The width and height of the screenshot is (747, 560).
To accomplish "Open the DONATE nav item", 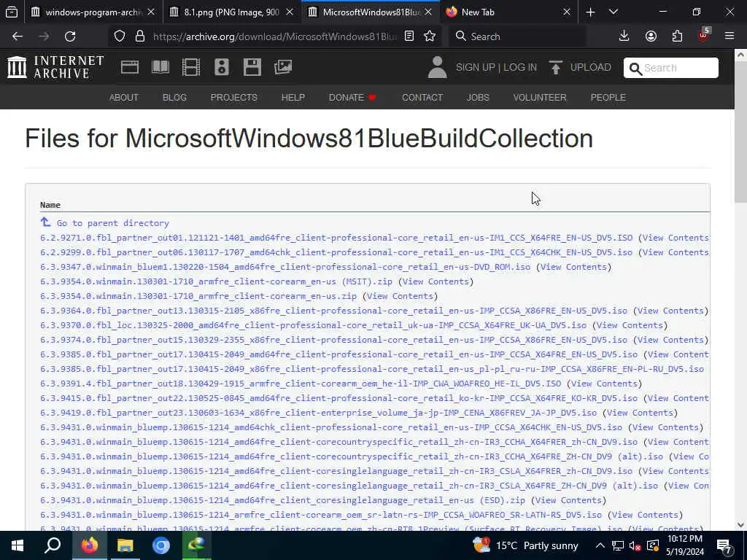I will click(352, 98).
